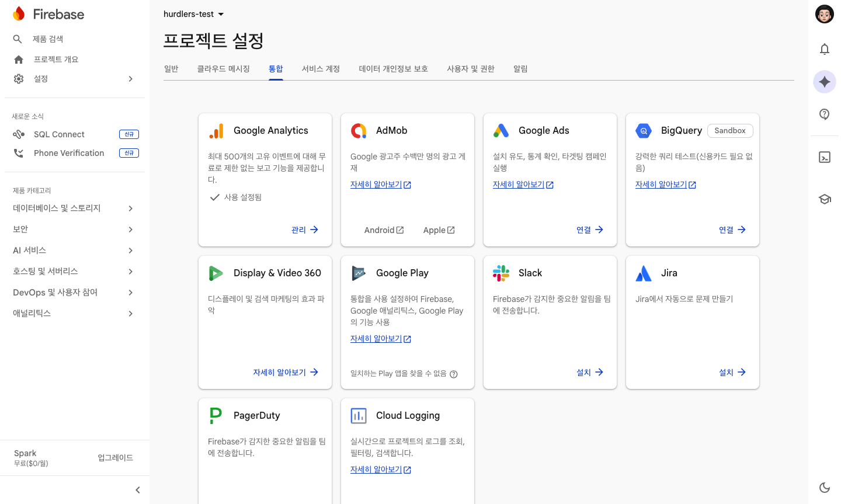Open the 알림 tab
Image resolution: width=841 pixels, height=504 pixels.
520,69
